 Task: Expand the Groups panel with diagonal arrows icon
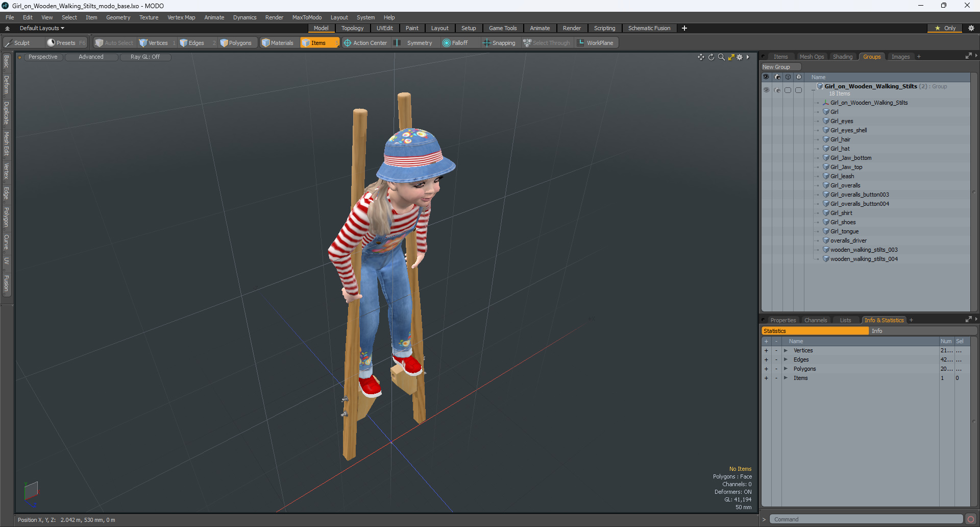tap(968, 56)
